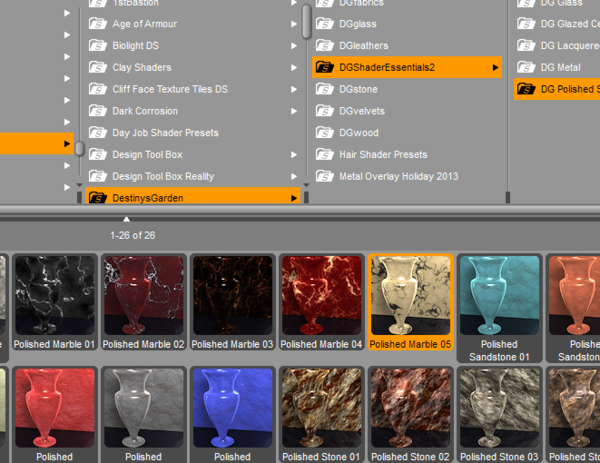Select the Age of Armour label
Screen dimensions: 600x463
[145, 24]
